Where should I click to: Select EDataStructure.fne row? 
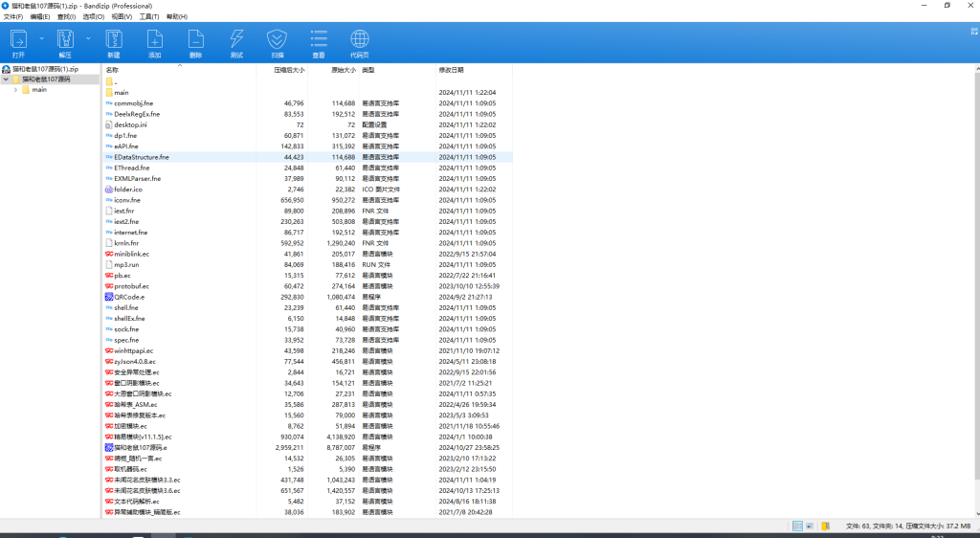(x=307, y=157)
